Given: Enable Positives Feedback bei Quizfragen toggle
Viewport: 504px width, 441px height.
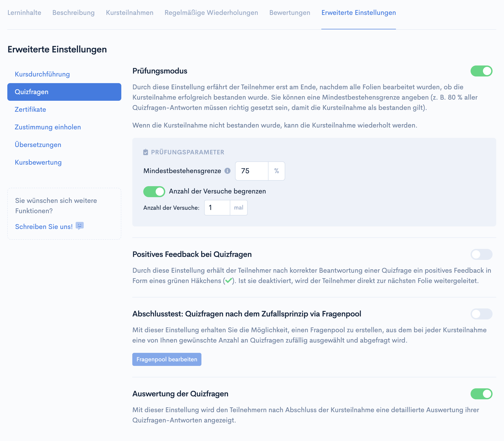Looking at the screenshot, I should (481, 254).
